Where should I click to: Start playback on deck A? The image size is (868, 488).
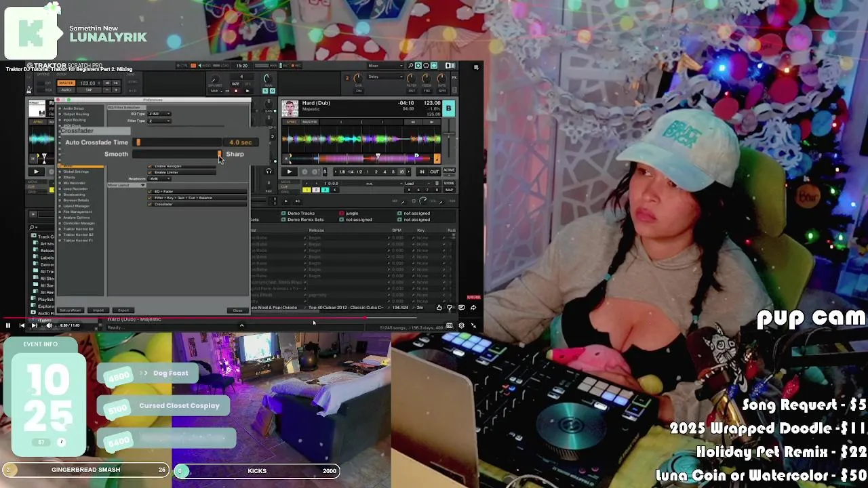[36, 171]
